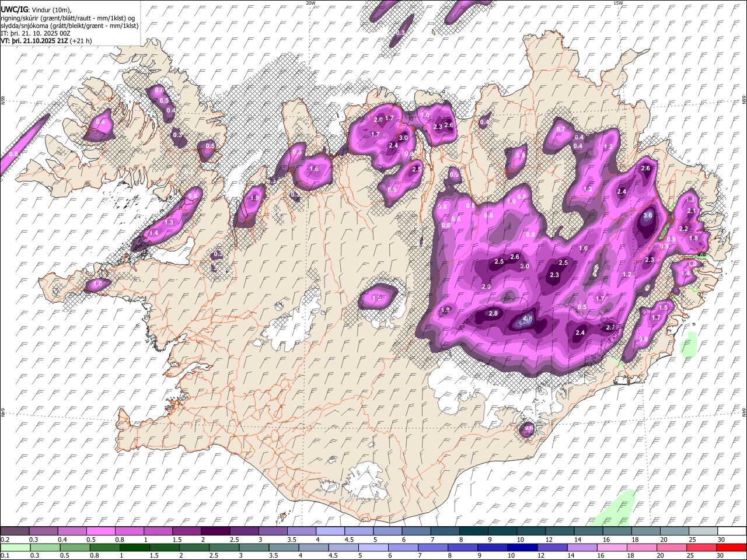Screen dimensions: 747x560
Task: Click the 4.0 snowfall maximum value
Action: click(x=527, y=319)
